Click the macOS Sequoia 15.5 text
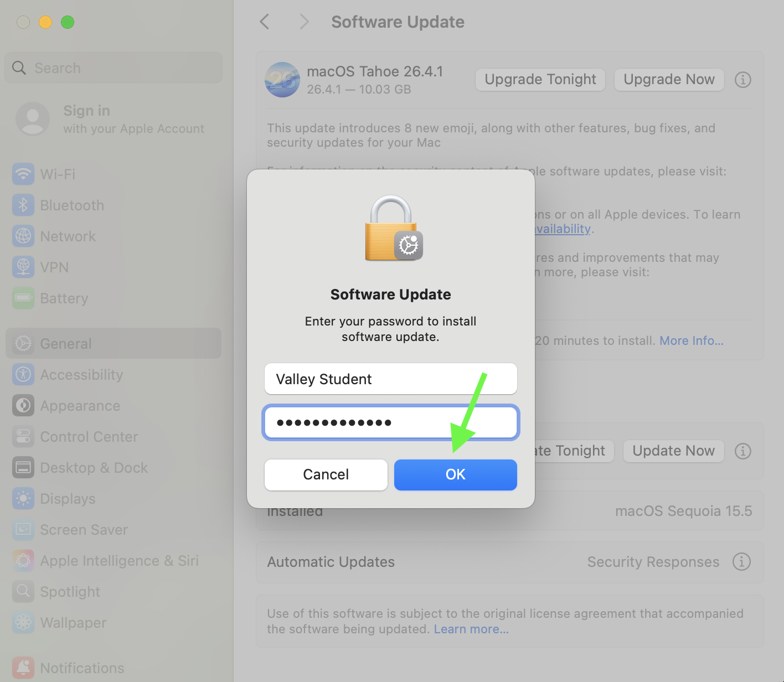784x682 pixels. coord(683,511)
